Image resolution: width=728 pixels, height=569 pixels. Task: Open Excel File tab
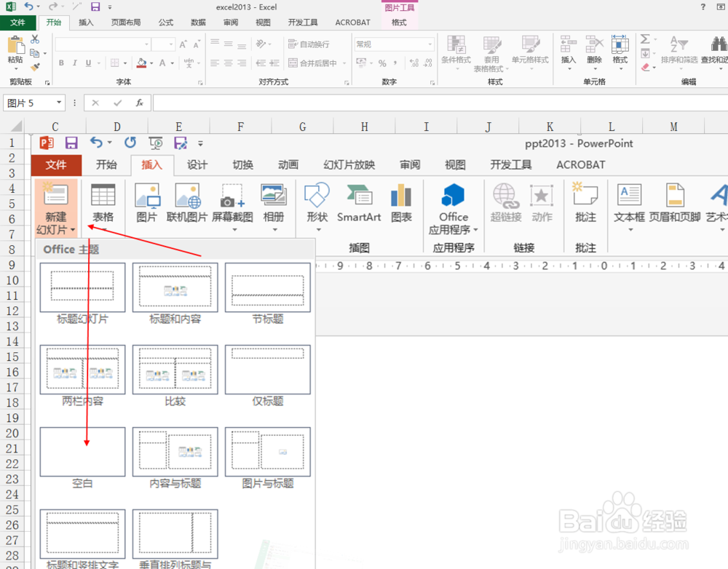[x=17, y=23]
